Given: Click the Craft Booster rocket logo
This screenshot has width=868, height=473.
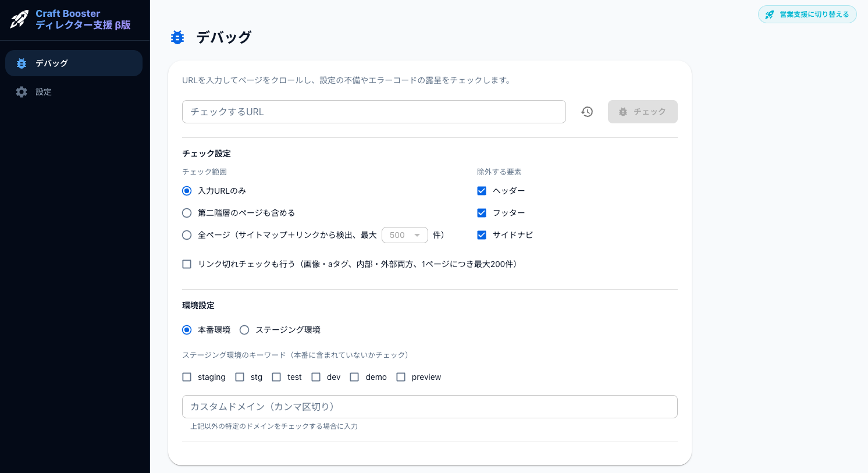Looking at the screenshot, I should click(18, 20).
